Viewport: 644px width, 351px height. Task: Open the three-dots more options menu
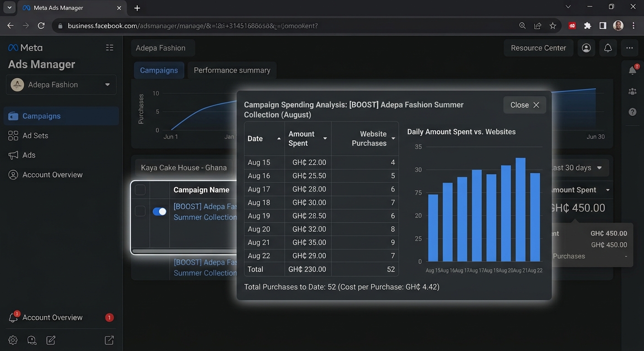click(x=629, y=48)
